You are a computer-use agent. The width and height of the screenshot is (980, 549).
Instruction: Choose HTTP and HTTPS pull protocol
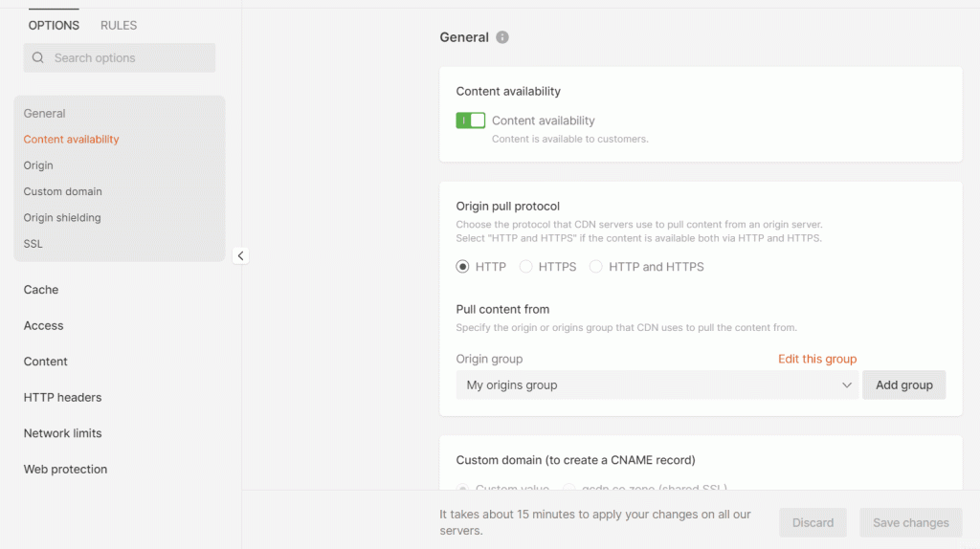pos(596,267)
